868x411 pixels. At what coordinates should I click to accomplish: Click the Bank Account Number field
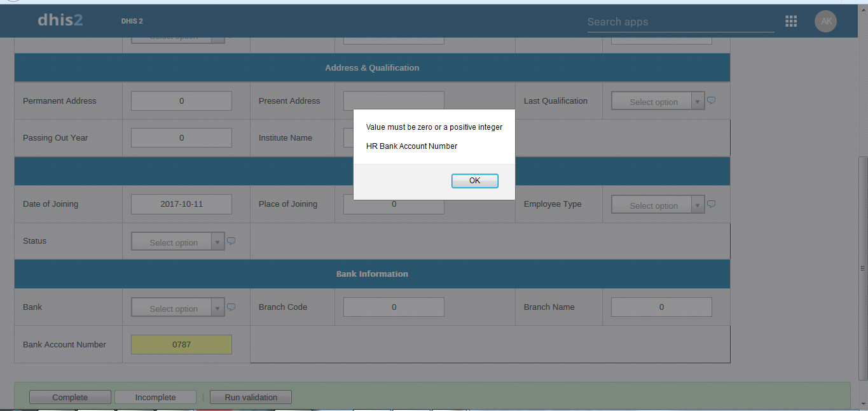181,344
